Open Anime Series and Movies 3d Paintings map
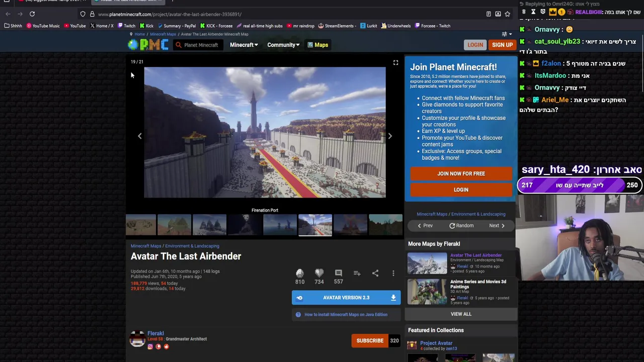 point(478,284)
